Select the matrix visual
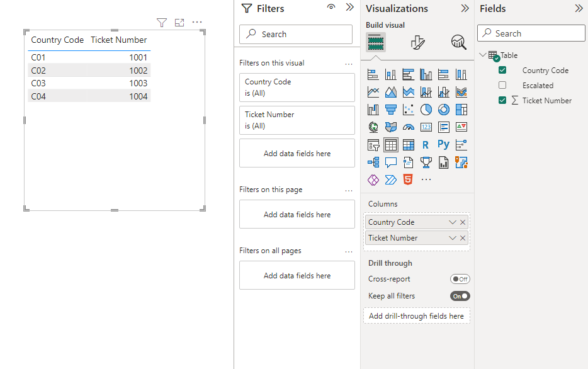The image size is (588, 369). coord(409,145)
